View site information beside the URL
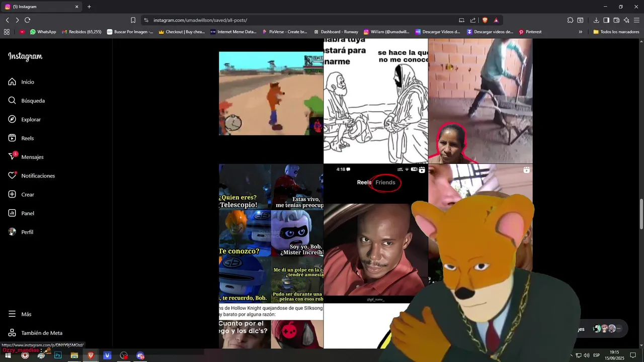 [x=146, y=20]
